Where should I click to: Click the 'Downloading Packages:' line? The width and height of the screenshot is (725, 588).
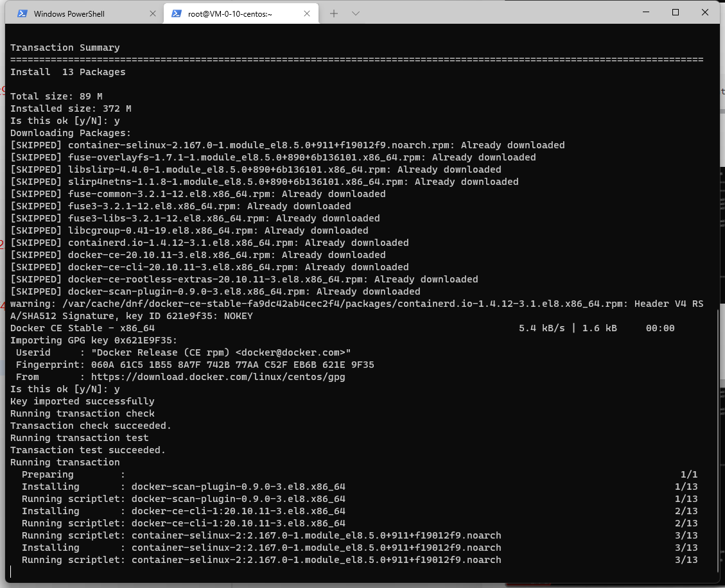[71, 133]
